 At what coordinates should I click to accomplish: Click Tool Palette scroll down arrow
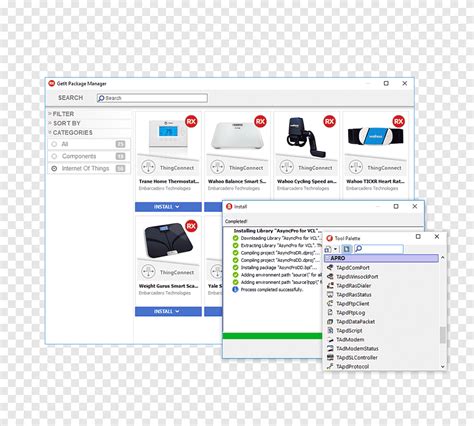pos(443,367)
